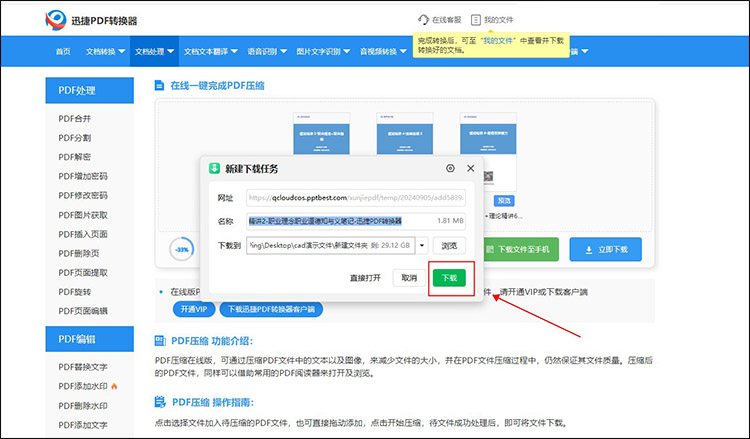The width and height of the screenshot is (750, 439).
Task: Click the 预览 button under thumbnail
Action: click(x=504, y=201)
